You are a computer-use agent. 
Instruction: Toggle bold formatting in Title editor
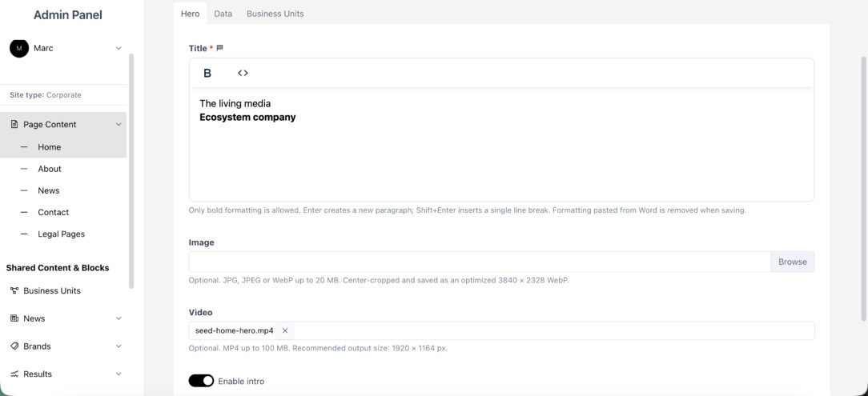pos(207,73)
